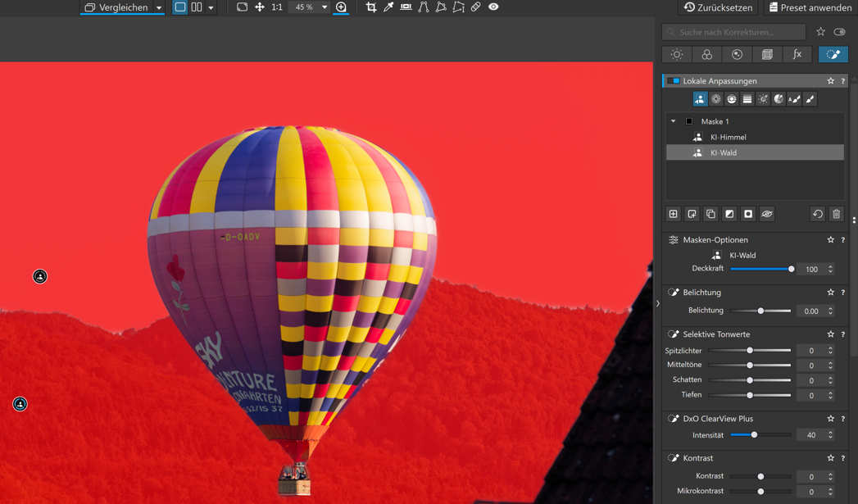Viewport: 858px width, 504px height.
Task: Open the Light corrections tab with sun icon
Action: point(677,55)
